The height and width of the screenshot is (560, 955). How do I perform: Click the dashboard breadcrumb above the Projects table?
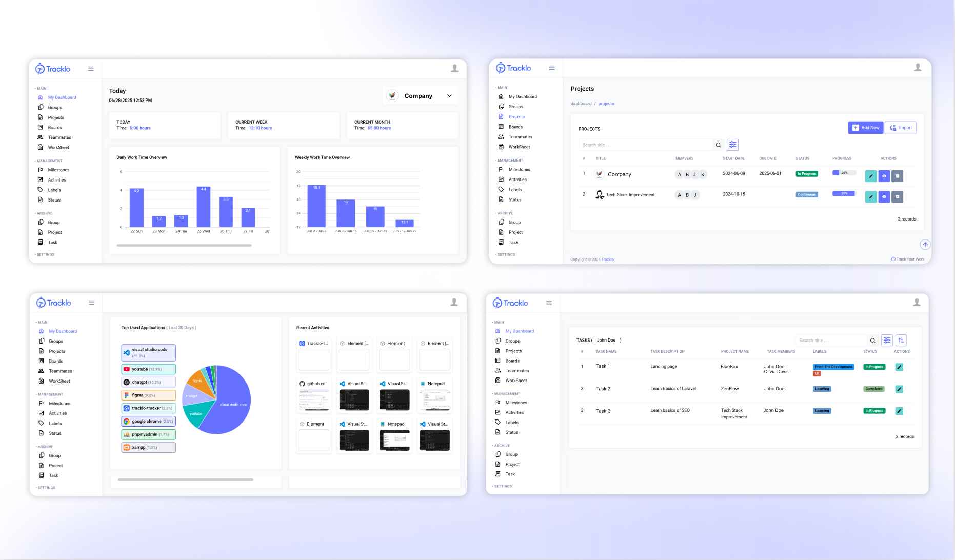(x=581, y=103)
